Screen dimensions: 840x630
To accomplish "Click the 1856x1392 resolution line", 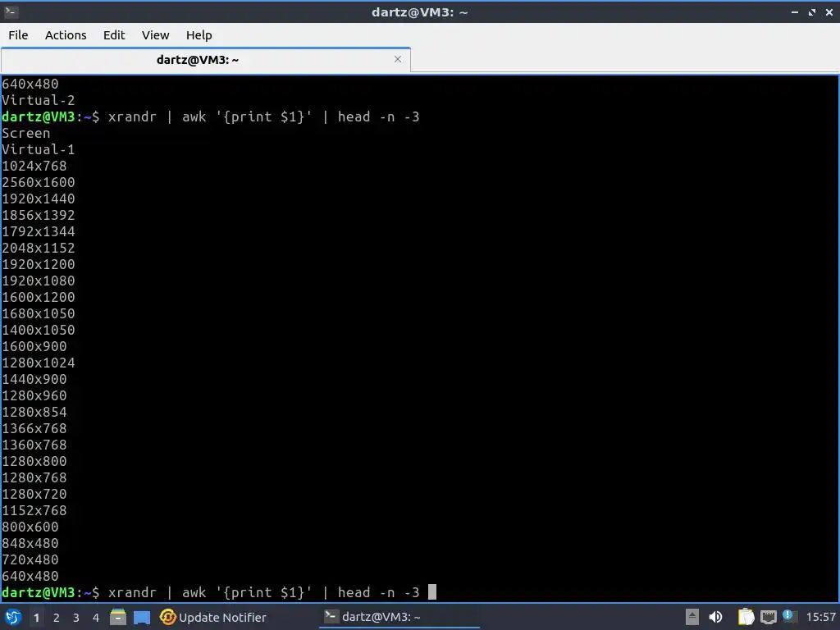I will click(x=39, y=216).
